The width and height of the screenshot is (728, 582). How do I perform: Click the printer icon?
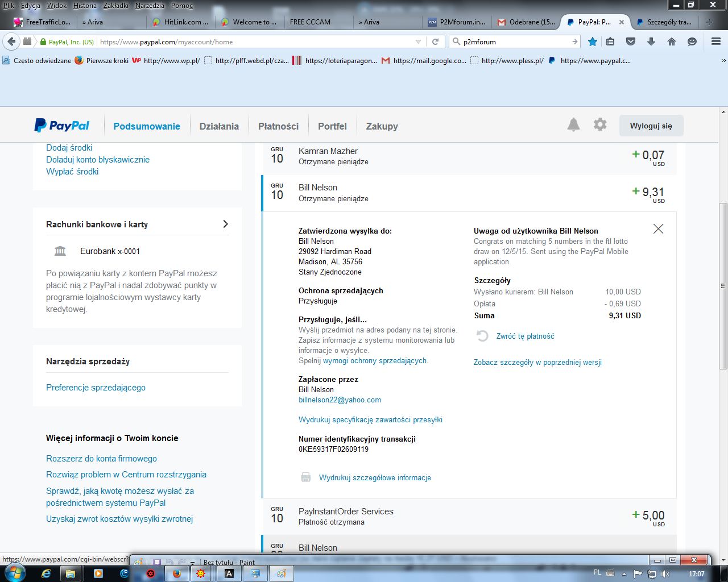pos(305,477)
